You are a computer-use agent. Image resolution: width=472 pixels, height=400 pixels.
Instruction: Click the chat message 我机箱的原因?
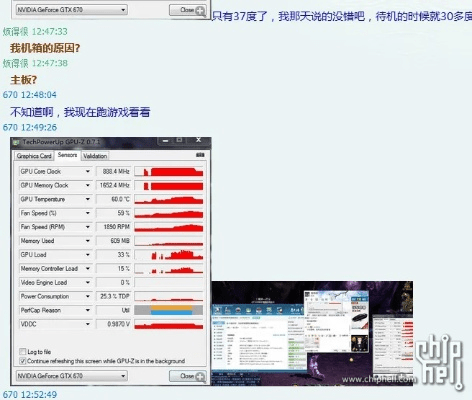coord(45,48)
